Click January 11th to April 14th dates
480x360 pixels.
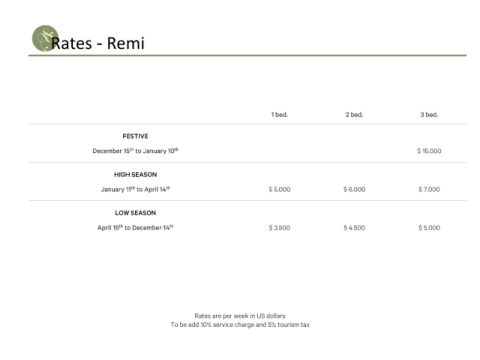click(x=135, y=189)
